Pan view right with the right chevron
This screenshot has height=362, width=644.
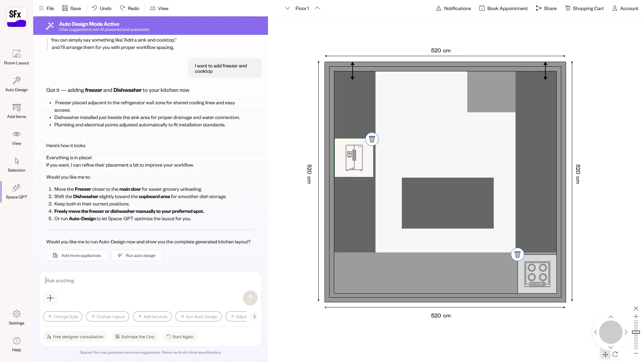coord(626,332)
